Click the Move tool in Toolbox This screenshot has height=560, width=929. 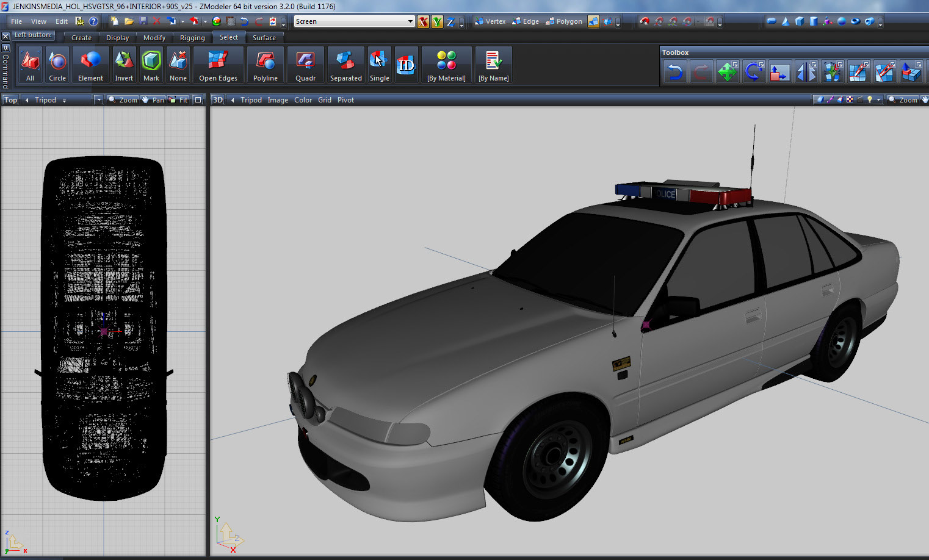tap(727, 73)
